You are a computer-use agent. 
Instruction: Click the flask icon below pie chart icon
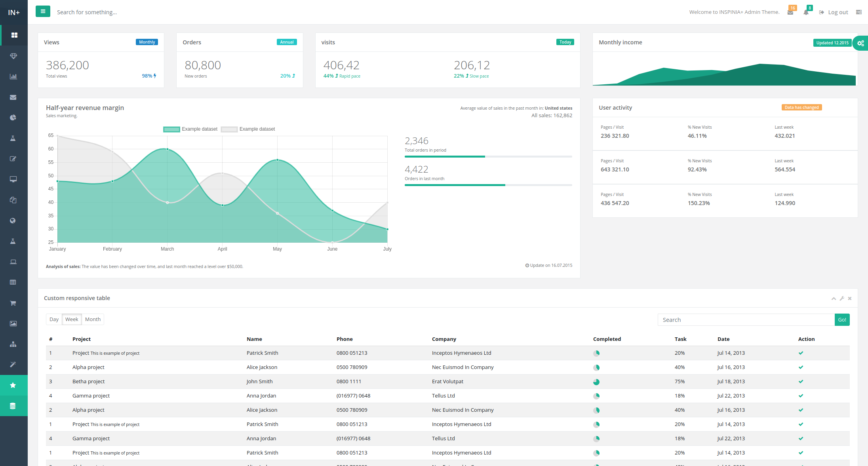(13, 138)
